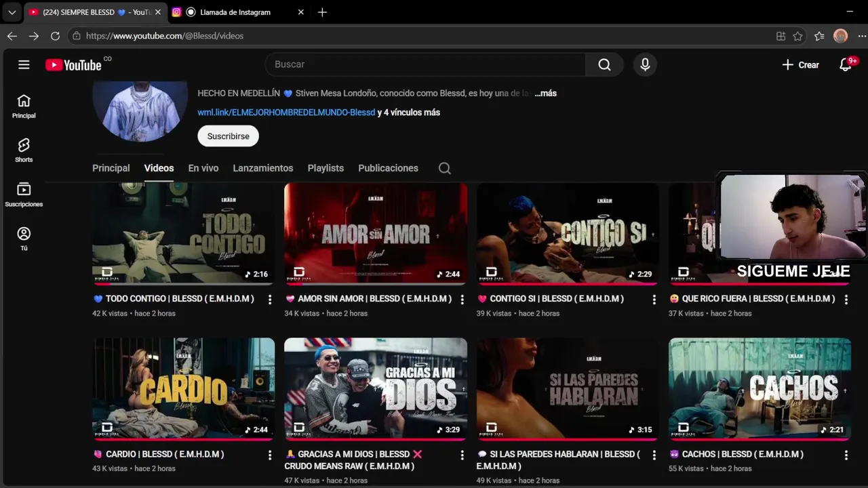Image resolution: width=868 pixels, height=488 pixels.
Task: Click '55 K vistas' text under CACHOS
Action: [x=686, y=469]
